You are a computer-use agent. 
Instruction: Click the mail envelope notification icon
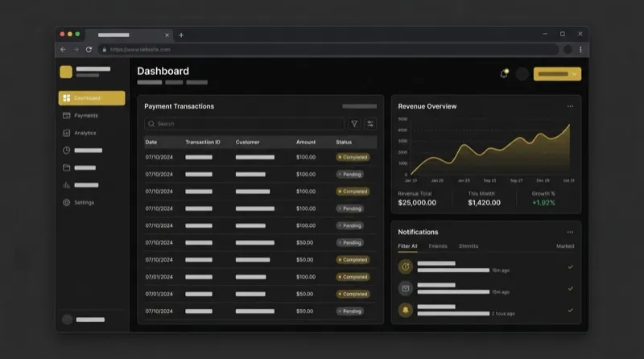coord(406,288)
